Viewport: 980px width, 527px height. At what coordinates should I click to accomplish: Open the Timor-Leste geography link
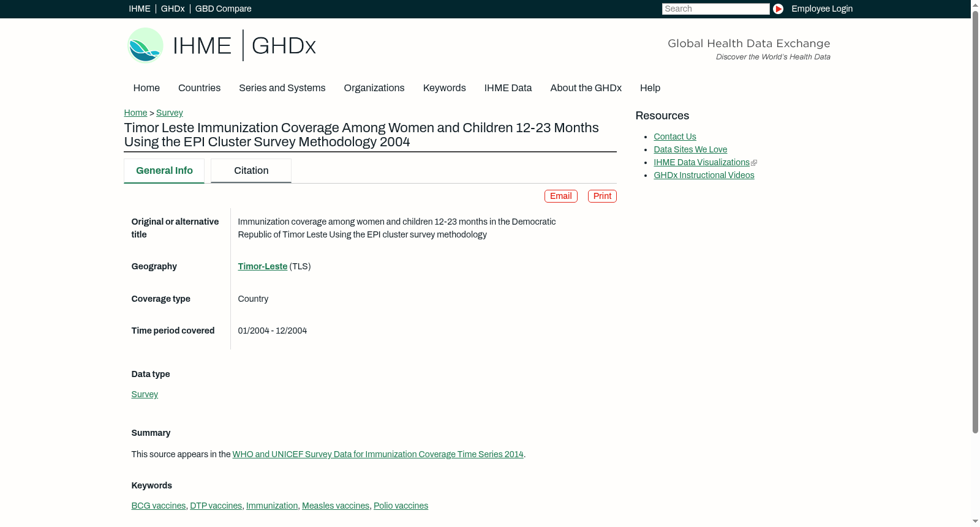[262, 266]
